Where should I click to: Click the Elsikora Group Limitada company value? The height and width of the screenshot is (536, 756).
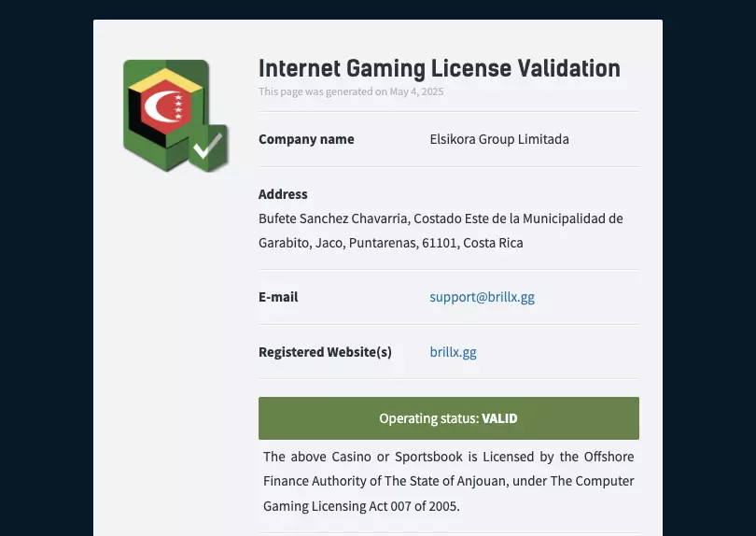click(499, 139)
